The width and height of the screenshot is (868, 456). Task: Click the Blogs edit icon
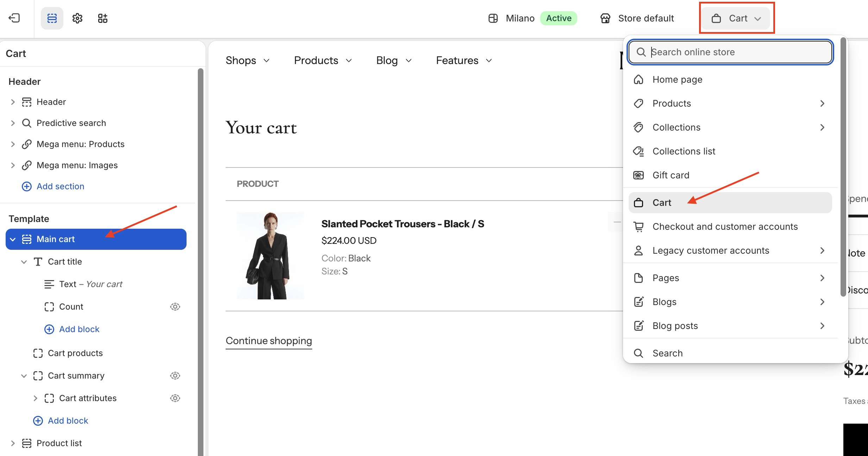[x=639, y=302]
